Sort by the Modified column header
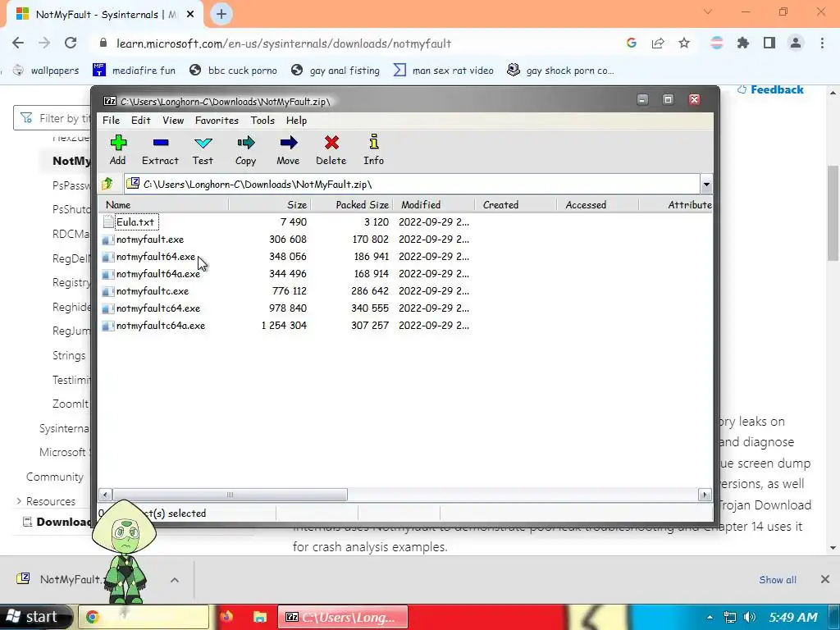The height and width of the screenshot is (630, 840). pos(433,204)
